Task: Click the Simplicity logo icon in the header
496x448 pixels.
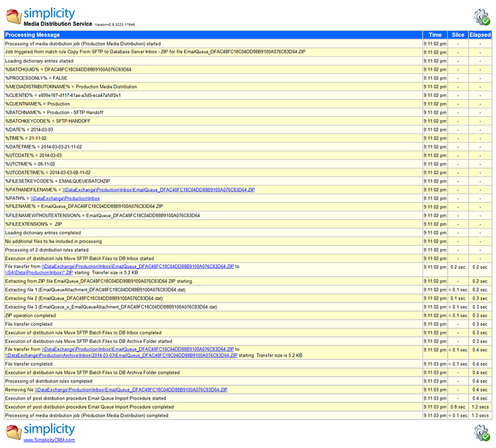Action: tap(14, 17)
